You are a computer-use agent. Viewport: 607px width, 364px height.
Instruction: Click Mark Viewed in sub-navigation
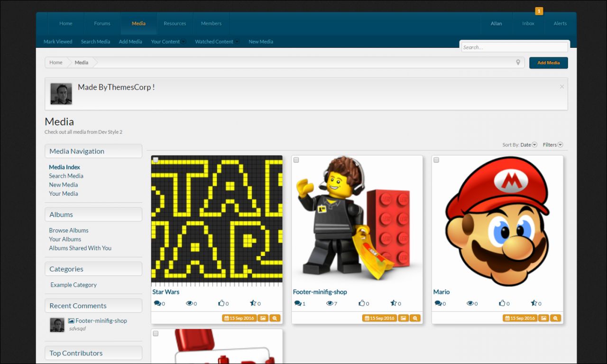pyautogui.click(x=58, y=42)
